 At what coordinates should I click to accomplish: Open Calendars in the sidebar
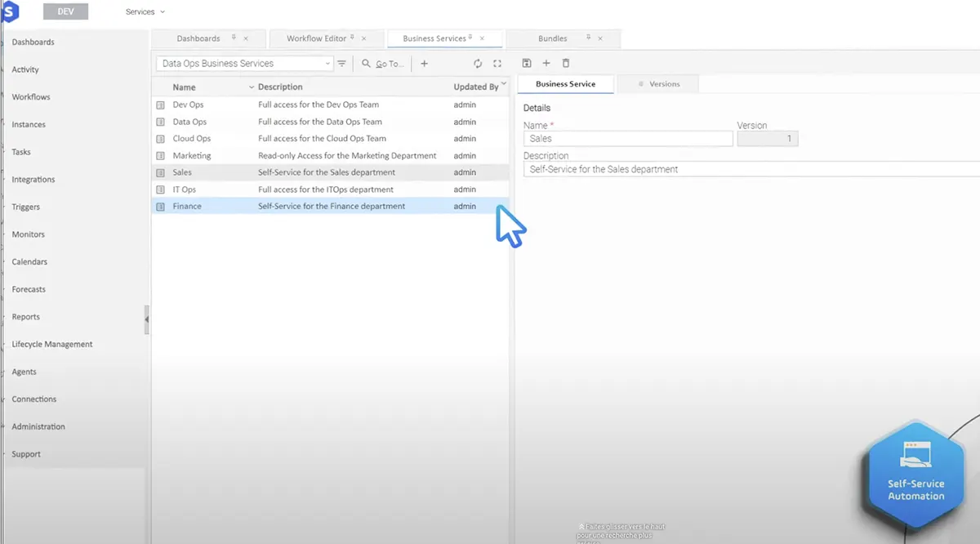29,262
